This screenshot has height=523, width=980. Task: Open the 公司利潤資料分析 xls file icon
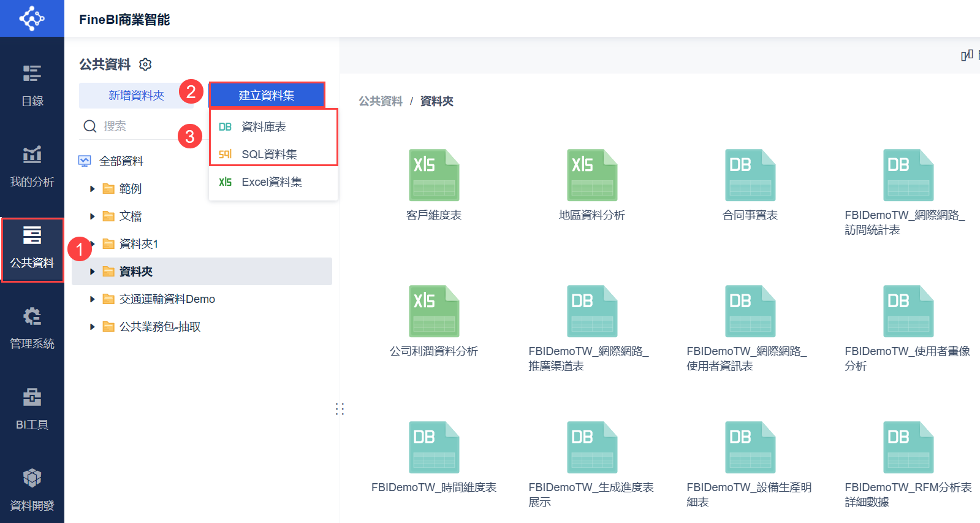click(x=434, y=311)
